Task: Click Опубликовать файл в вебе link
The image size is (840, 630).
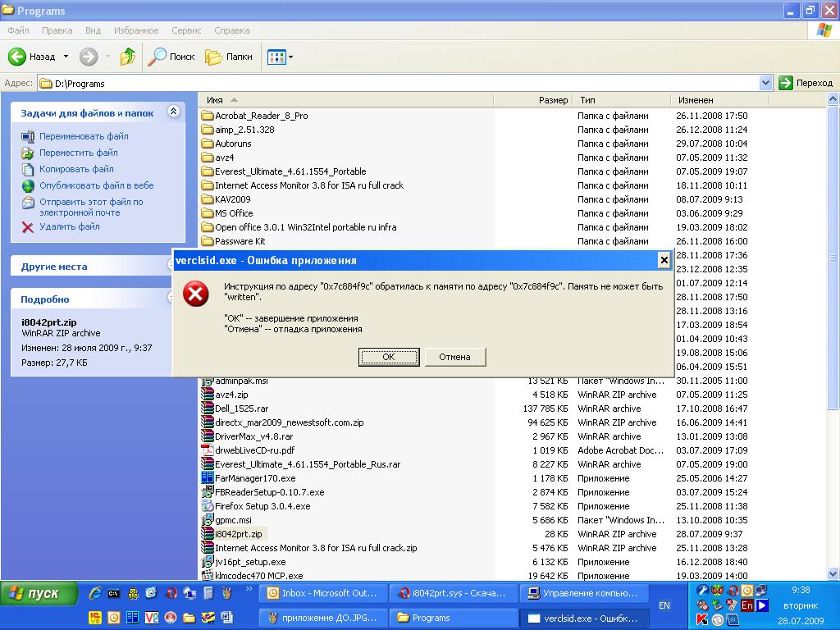Action: (97, 185)
